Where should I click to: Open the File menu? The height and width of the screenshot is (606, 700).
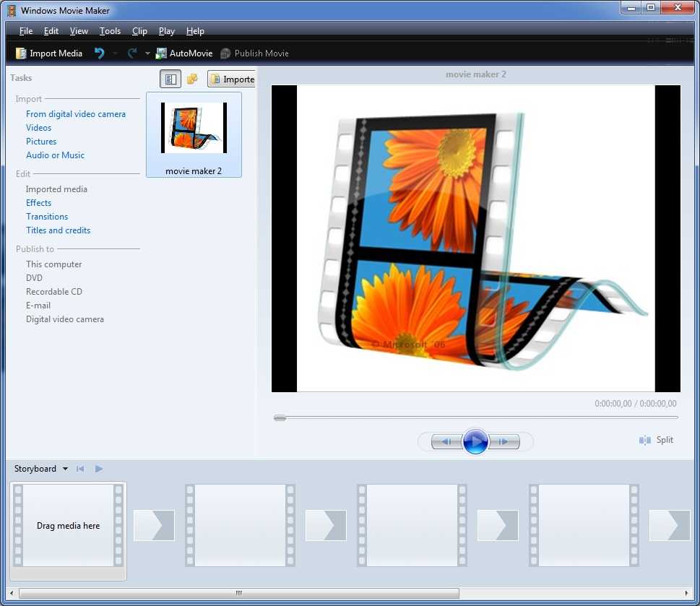click(26, 31)
